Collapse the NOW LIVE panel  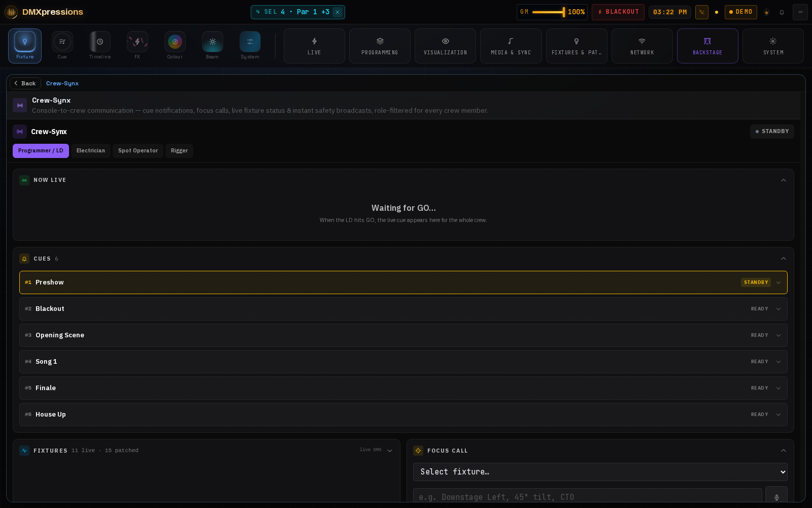click(784, 180)
